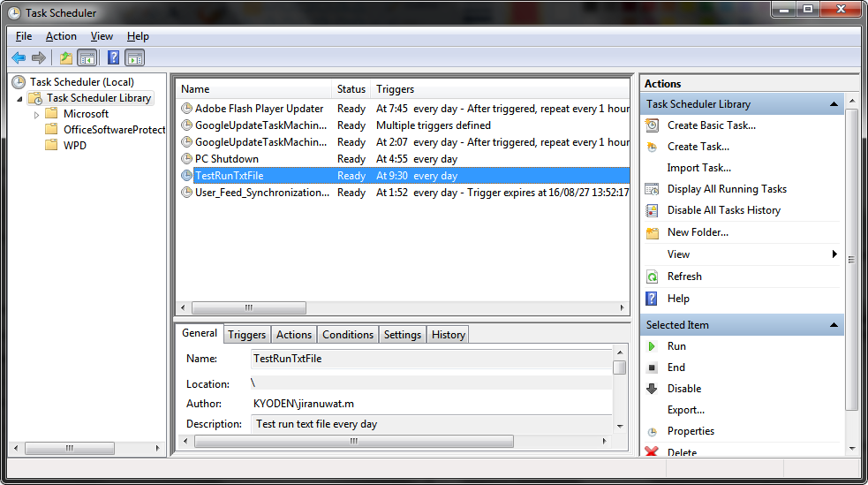Viewport: 868px width, 485px height.
Task: Collapse the Task Scheduler Library tree node
Action: pyautogui.click(x=20, y=99)
